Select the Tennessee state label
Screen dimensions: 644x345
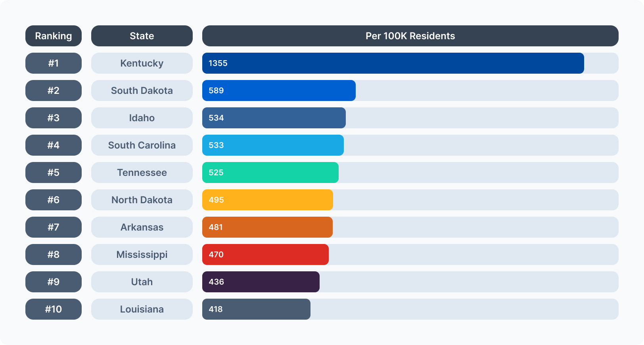click(x=142, y=173)
